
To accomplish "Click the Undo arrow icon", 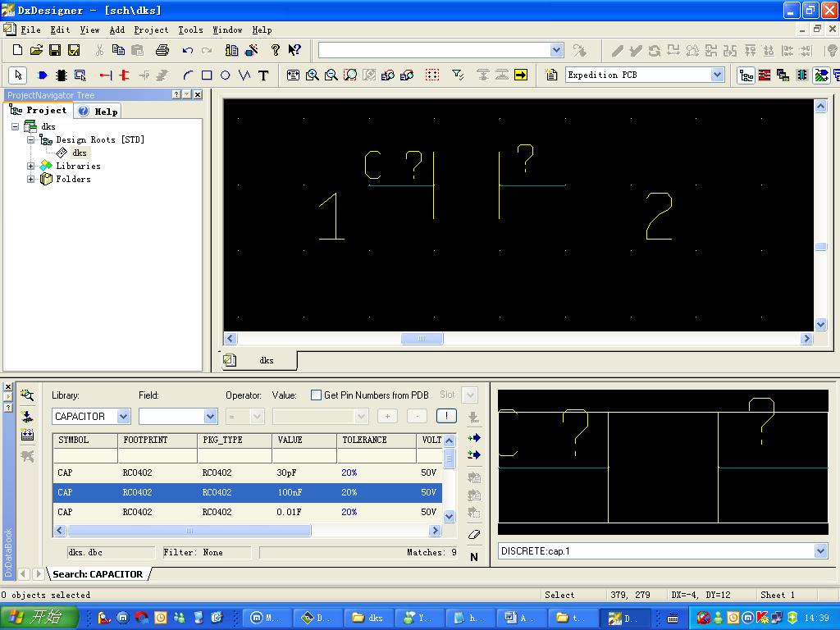I will [x=188, y=51].
